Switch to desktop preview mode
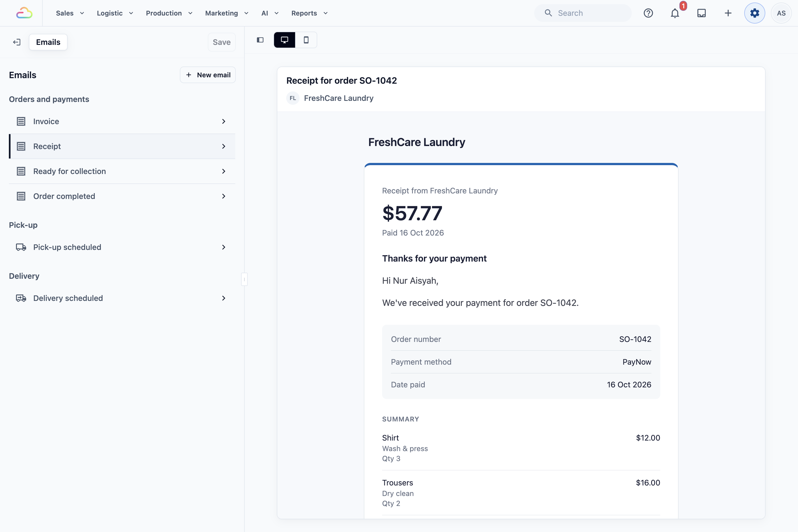Image resolution: width=798 pixels, height=532 pixels. [x=284, y=40]
